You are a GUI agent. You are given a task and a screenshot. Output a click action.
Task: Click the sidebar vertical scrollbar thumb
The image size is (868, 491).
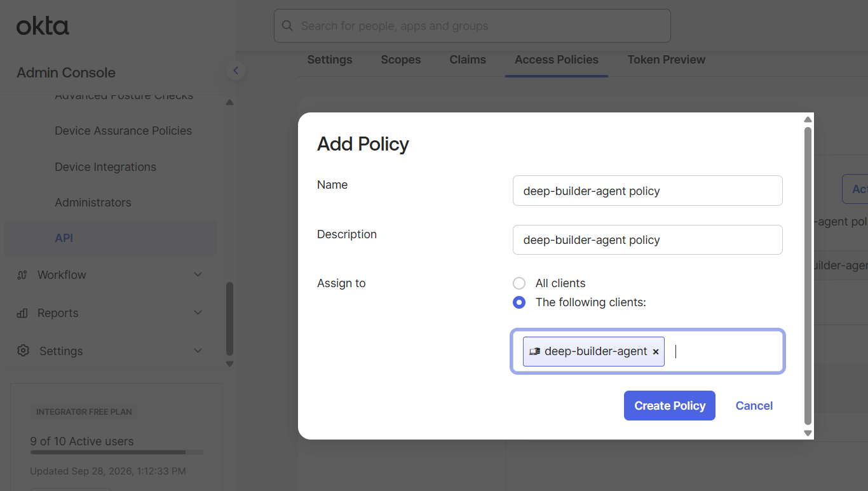pos(229,319)
